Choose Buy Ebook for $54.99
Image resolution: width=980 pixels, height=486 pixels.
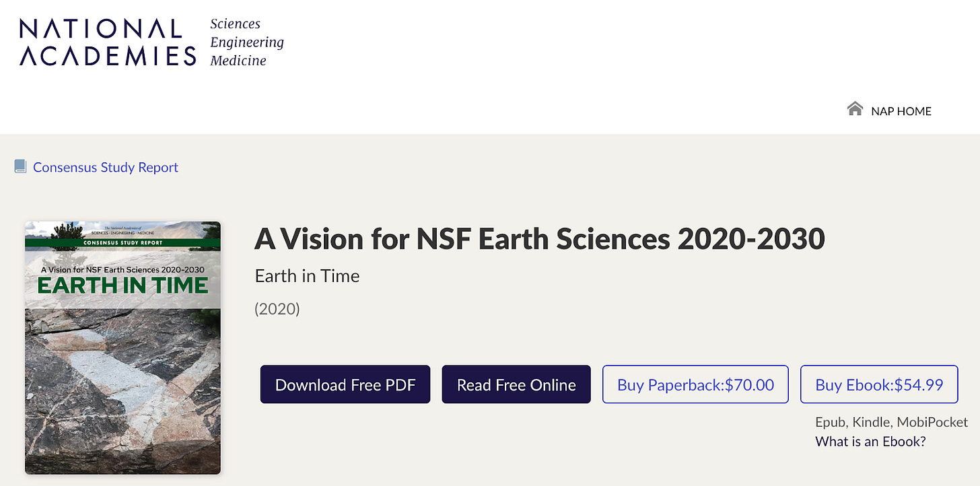point(879,384)
